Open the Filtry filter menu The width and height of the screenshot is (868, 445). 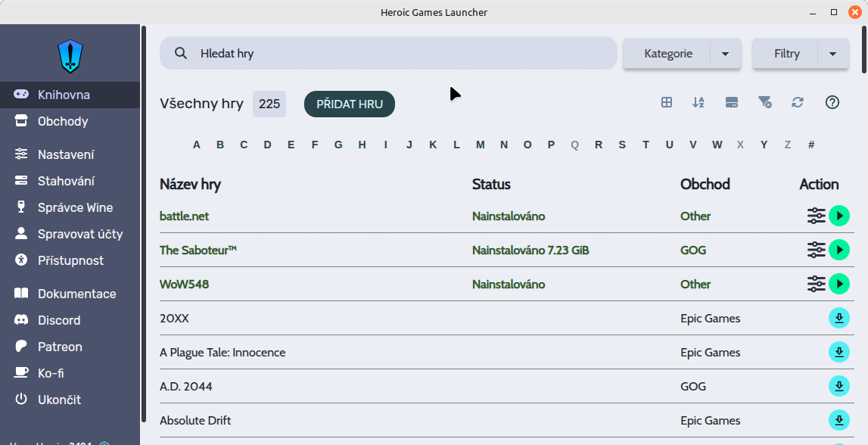click(786, 54)
